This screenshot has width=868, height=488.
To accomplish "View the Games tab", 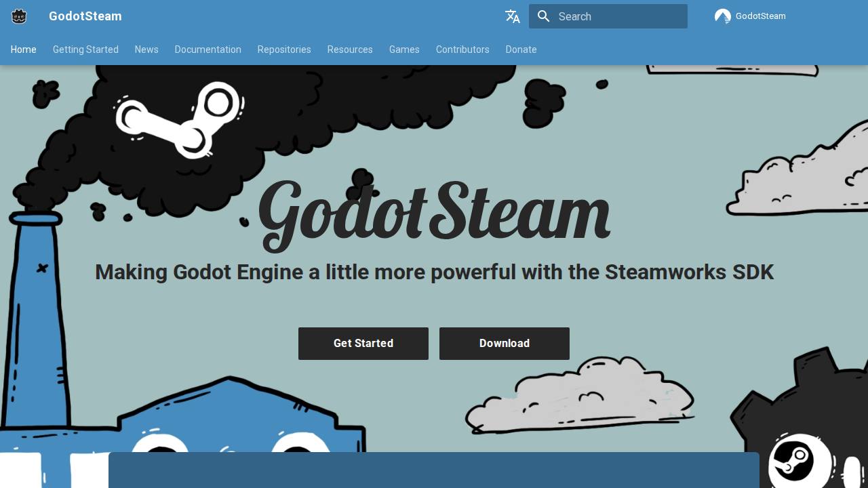I will click(x=404, y=49).
